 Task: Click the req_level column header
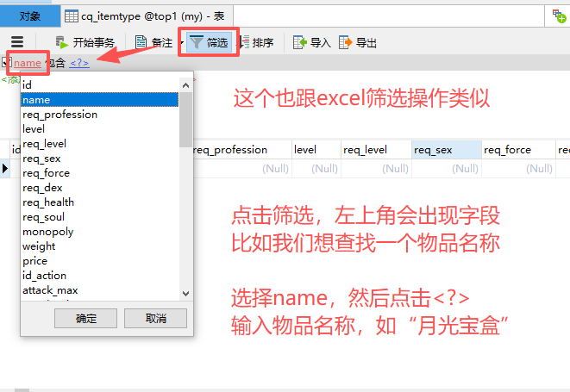click(376, 150)
